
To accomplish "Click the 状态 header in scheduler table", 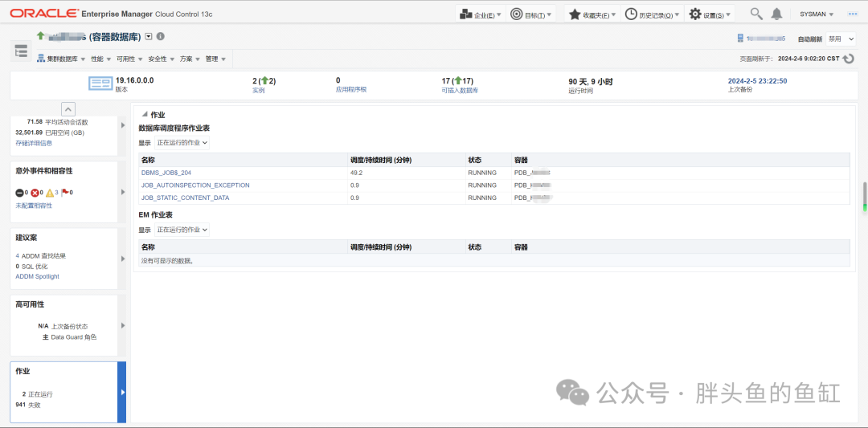I will click(x=489, y=160).
